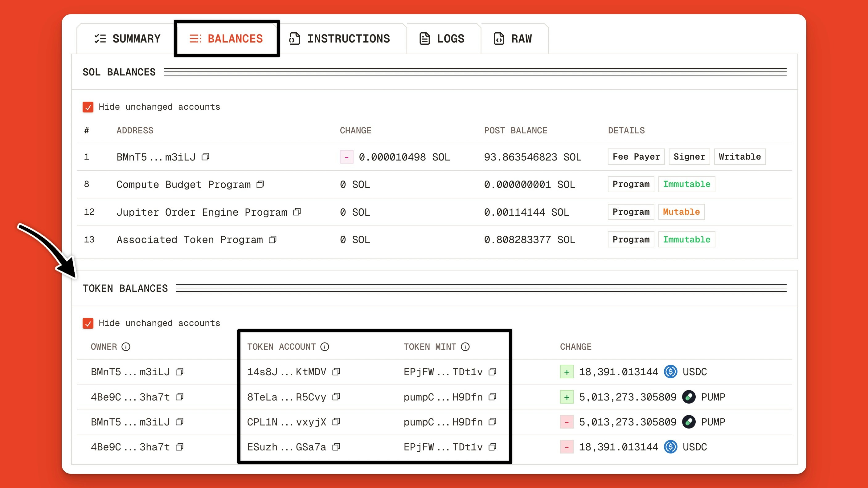Copy the Associated Token Program address

(272, 239)
